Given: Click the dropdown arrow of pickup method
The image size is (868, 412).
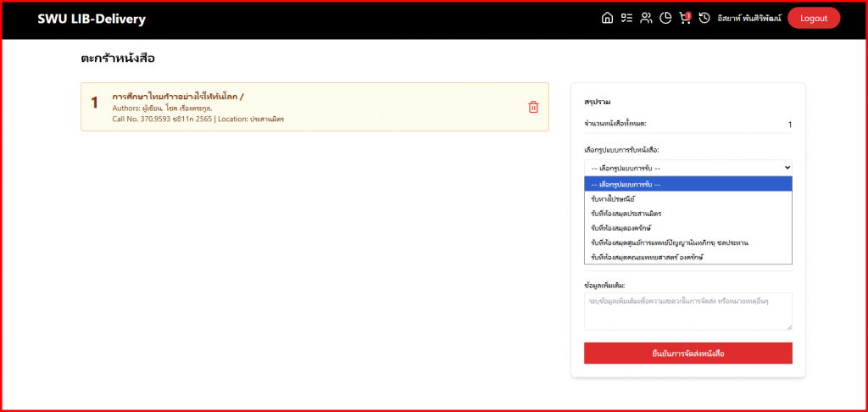Looking at the screenshot, I should [x=787, y=168].
